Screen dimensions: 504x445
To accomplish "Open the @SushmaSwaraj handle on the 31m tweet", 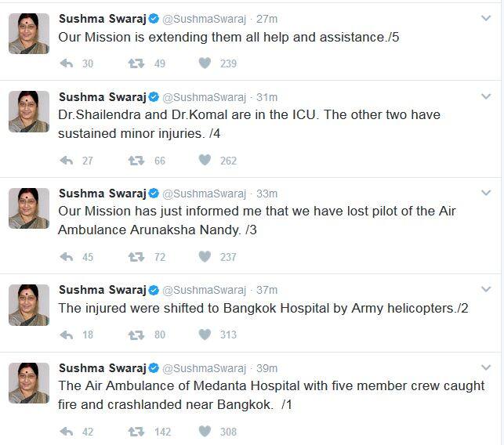I will [208, 97].
